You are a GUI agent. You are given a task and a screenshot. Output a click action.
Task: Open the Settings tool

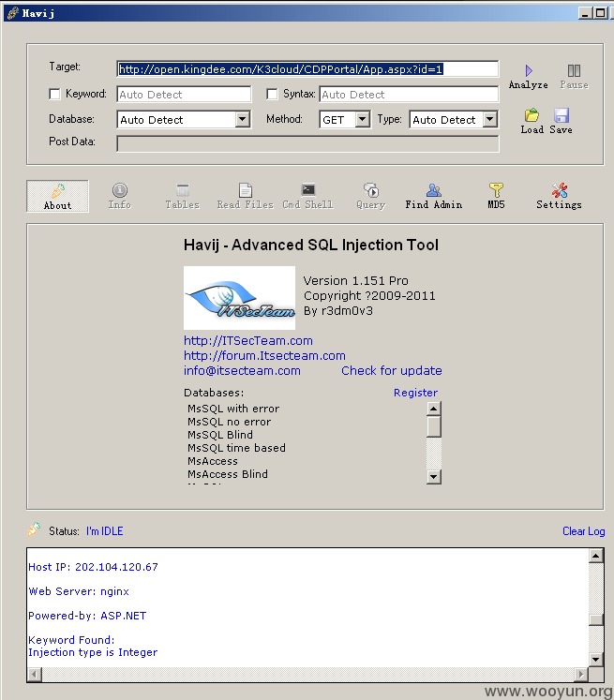pyautogui.click(x=559, y=197)
